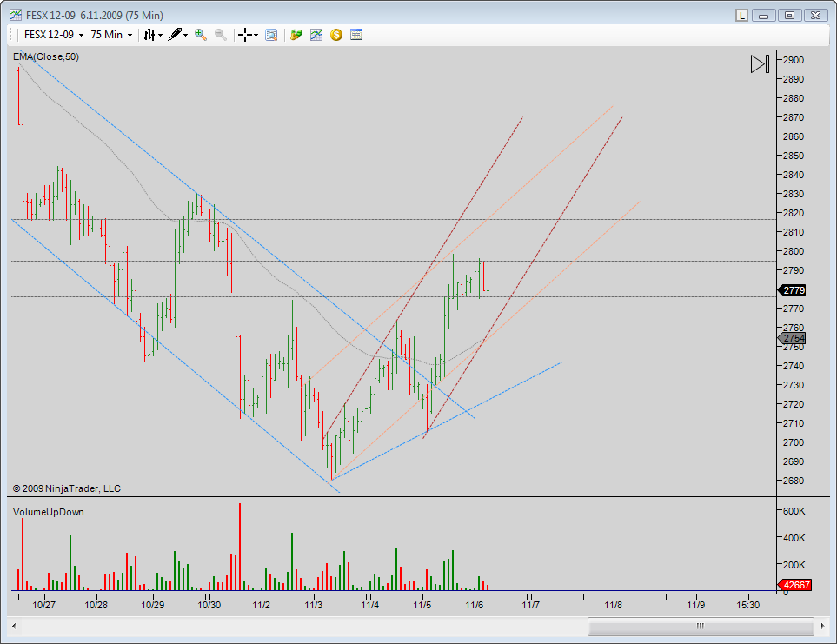Open the chart properties icon
Viewport: 837px width, 644px height.
[356, 35]
